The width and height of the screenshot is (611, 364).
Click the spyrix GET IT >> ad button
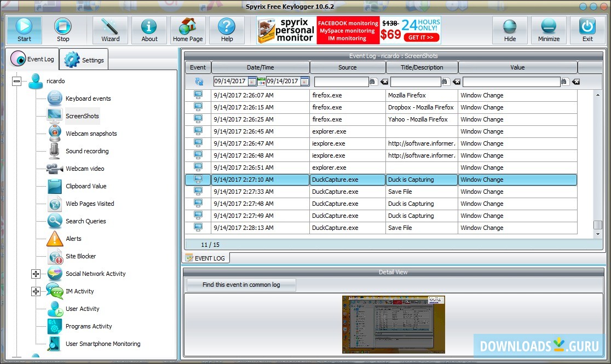point(421,38)
